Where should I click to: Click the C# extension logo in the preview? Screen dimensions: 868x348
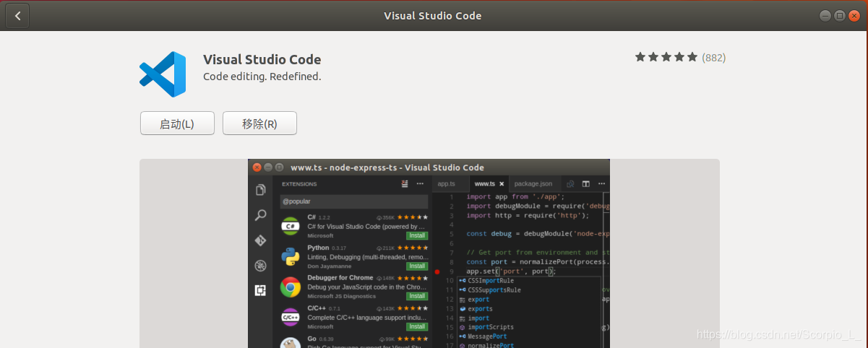pyautogui.click(x=291, y=226)
